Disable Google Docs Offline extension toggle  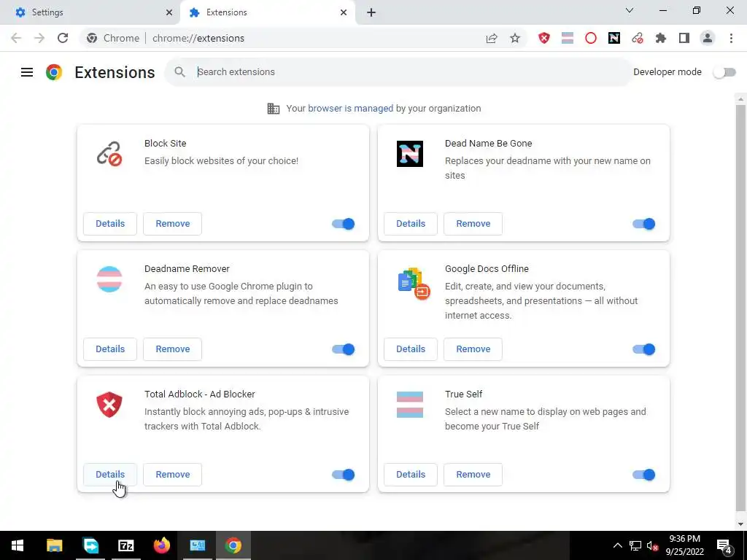coord(644,349)
